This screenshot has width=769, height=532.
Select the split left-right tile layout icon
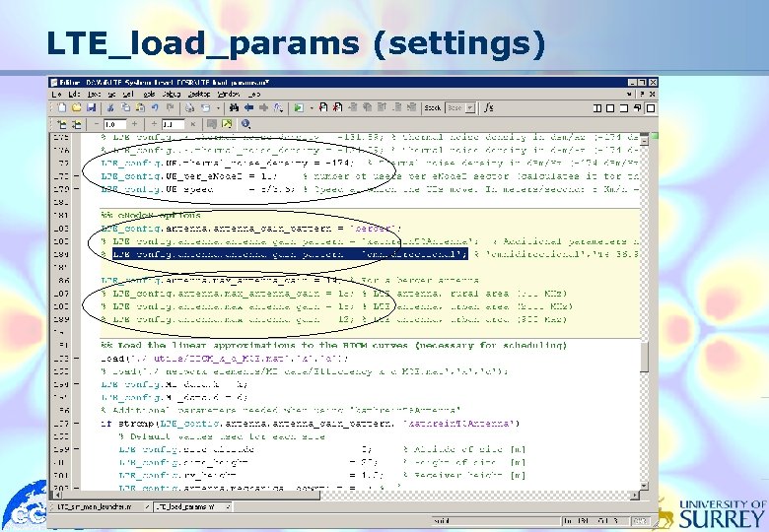point(596,108)
